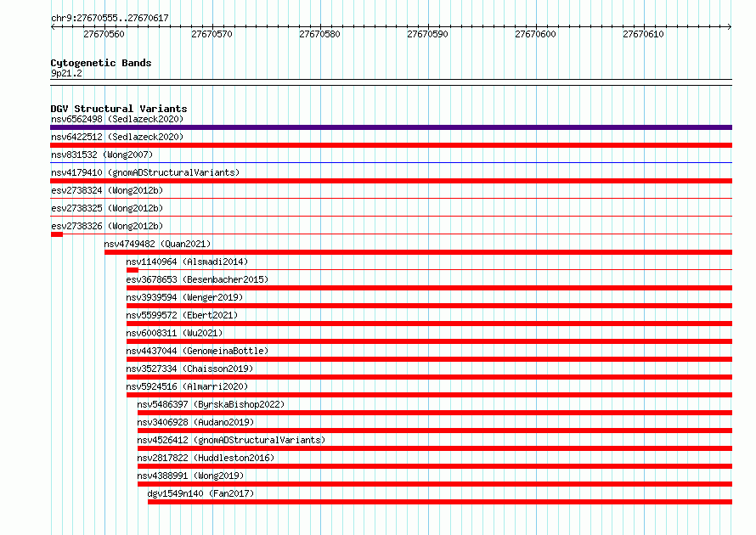Select nsv3527334 (Chaisson2019) label
Screen dimensions: 756x535
click(x=189, y=369)
